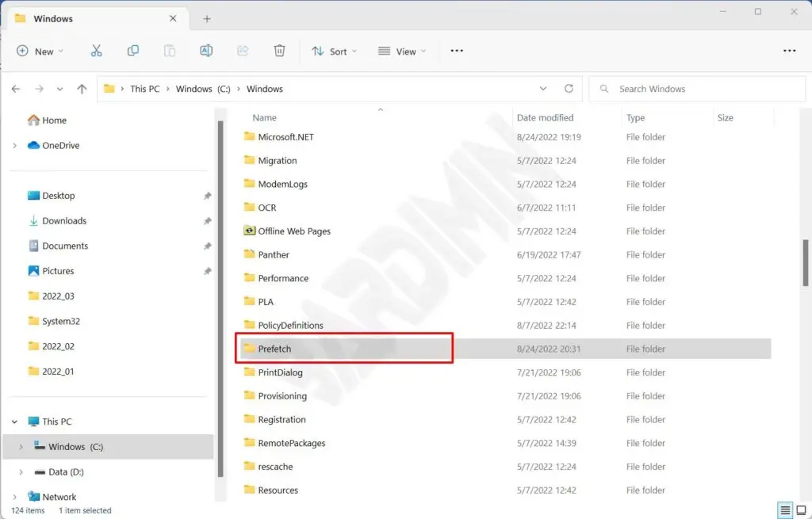Expand the Windows (C:) tree node
The width and height of the screenshot is (812, 519).
tap(21, 447)
